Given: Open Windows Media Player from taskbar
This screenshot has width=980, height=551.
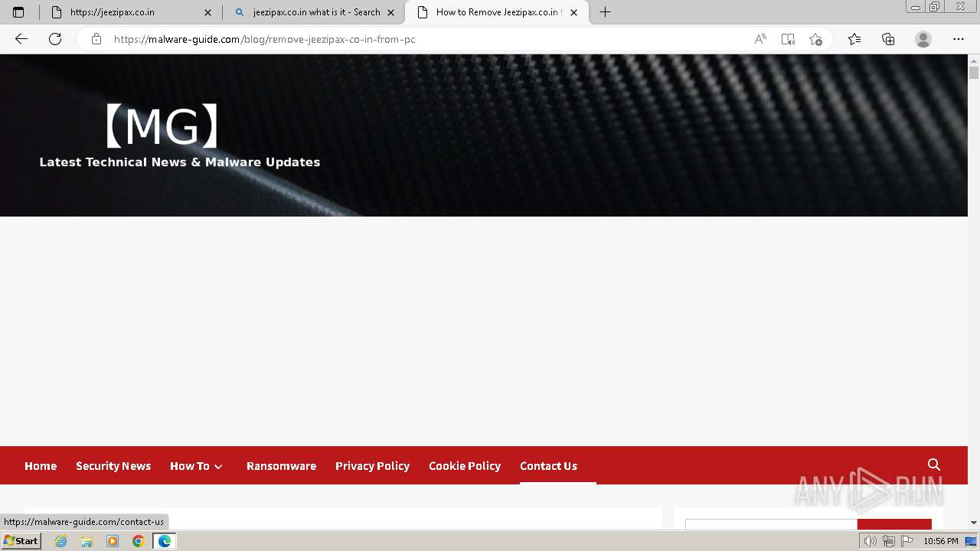Looking at the screenshot, I should [x=113, y=541].
